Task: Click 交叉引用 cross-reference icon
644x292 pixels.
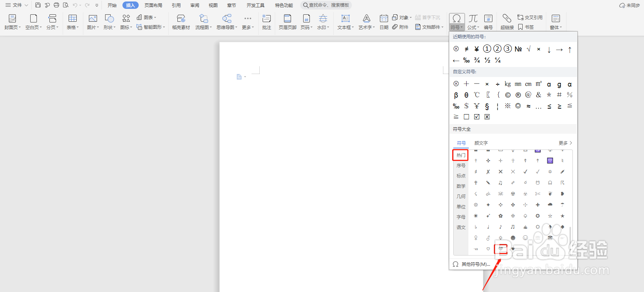Action: (530, 17)
